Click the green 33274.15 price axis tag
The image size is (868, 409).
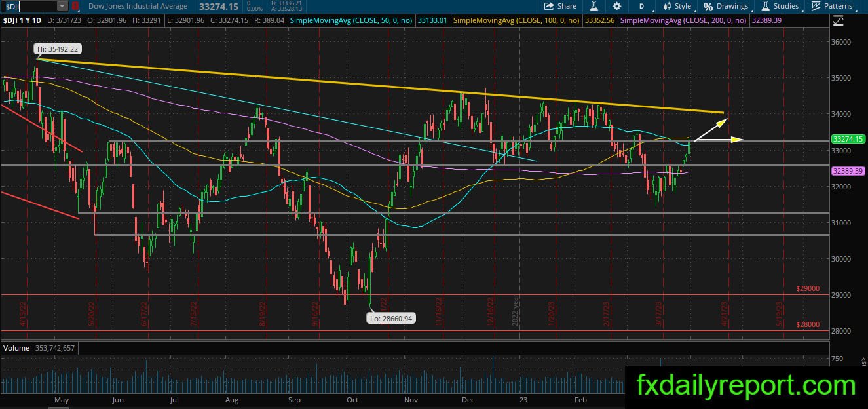coord(848,139)
